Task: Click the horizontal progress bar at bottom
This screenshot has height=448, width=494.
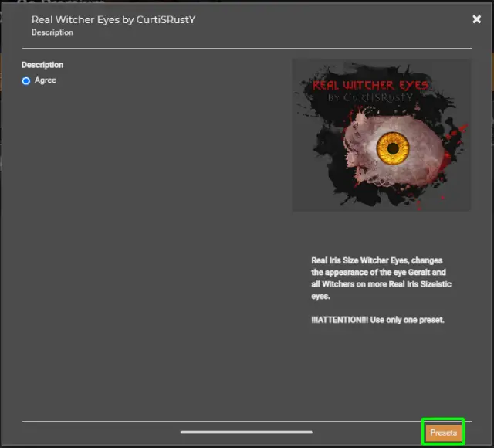Action: coord(246,432)
